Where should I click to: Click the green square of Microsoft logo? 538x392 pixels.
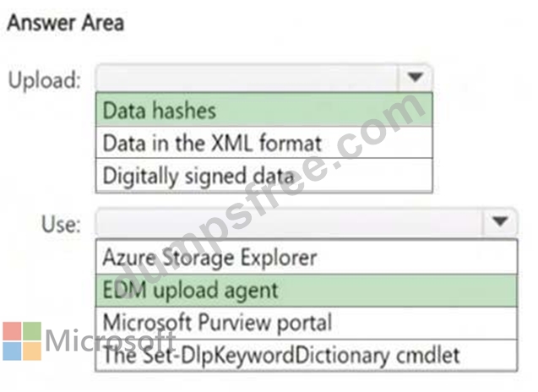tap(32, 331)
